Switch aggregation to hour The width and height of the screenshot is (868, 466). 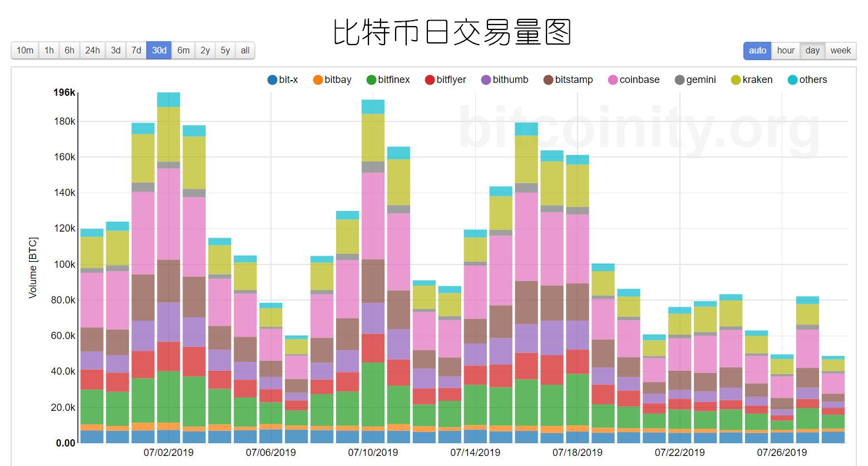[x=785, y=50]
